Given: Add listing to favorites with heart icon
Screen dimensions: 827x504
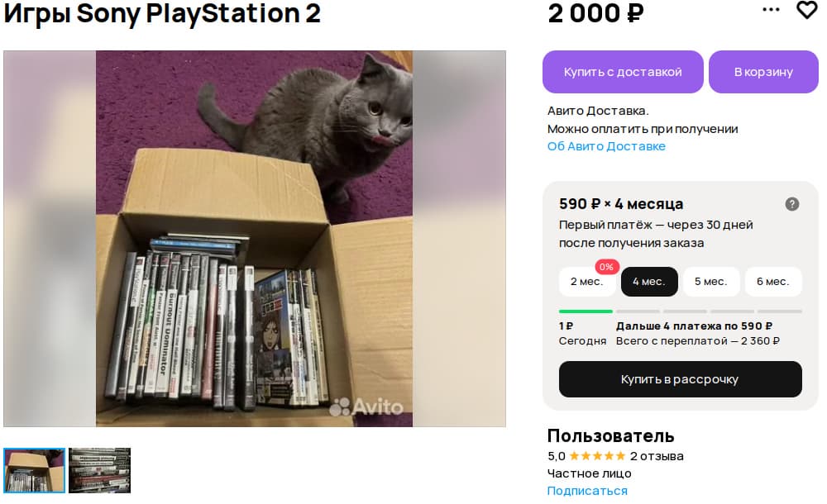Looking at the screenshot, I should click(x=806, y=10).
